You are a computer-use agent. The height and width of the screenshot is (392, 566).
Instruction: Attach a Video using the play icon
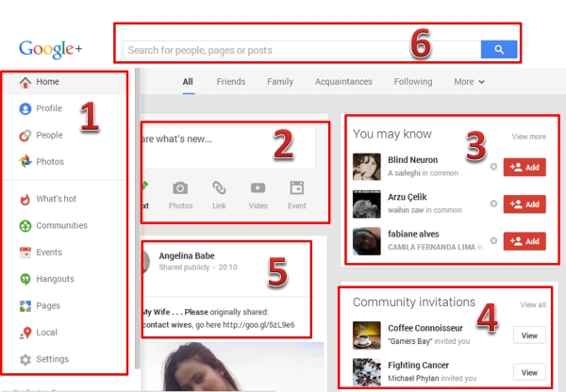[258, 188]
